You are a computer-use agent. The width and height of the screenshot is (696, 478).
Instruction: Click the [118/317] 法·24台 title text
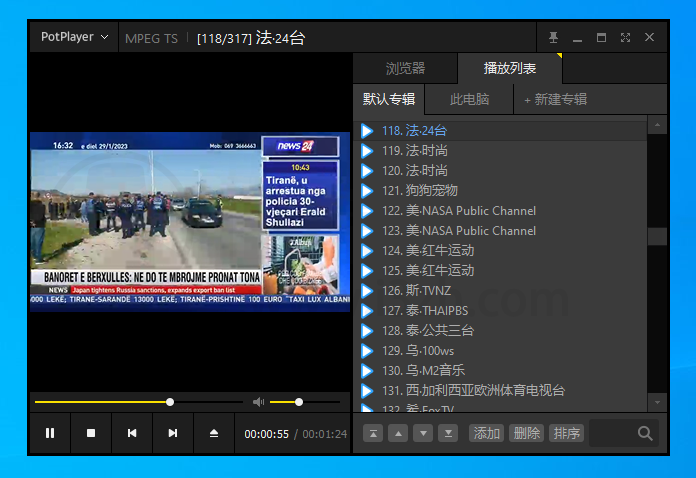point(251,38)
